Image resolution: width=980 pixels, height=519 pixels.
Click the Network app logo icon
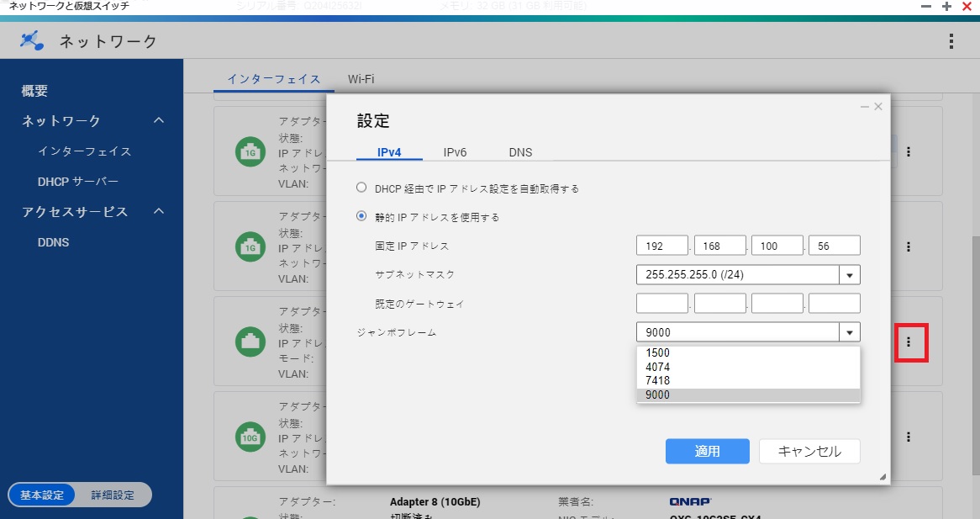click(32, 40)
